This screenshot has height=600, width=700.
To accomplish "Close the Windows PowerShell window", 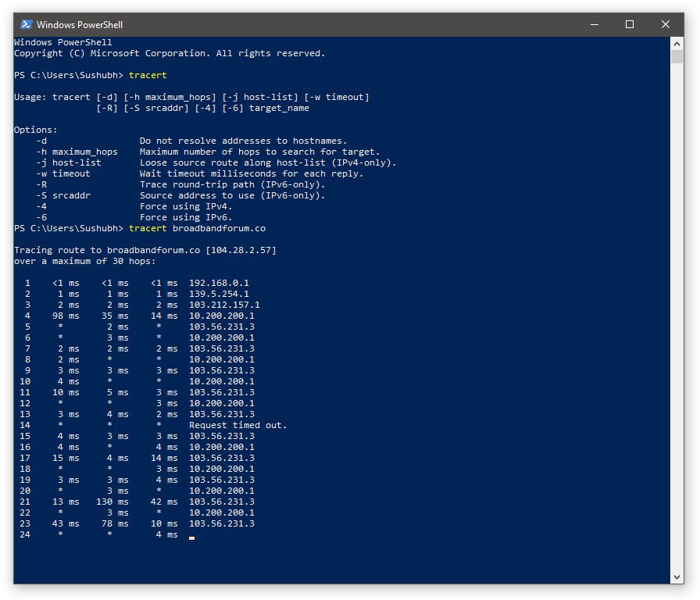I will (x=666, y=24).
